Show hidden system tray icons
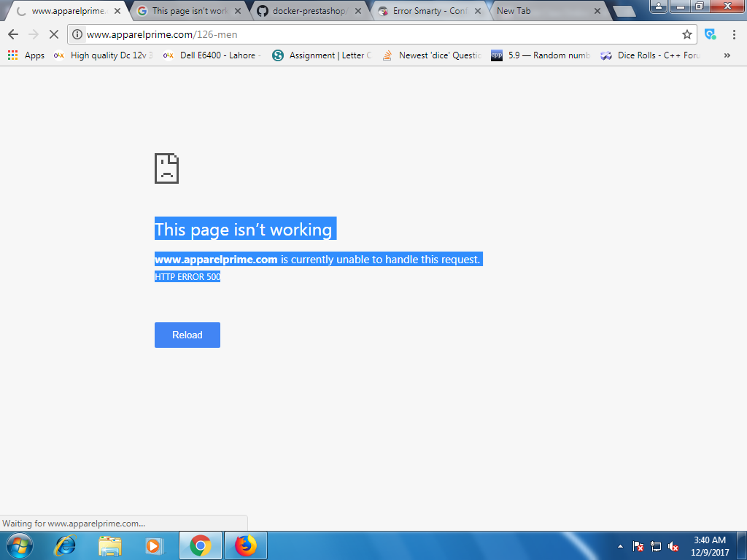The height and width of the screenshot is (560, 747). [x=620, y=546]
